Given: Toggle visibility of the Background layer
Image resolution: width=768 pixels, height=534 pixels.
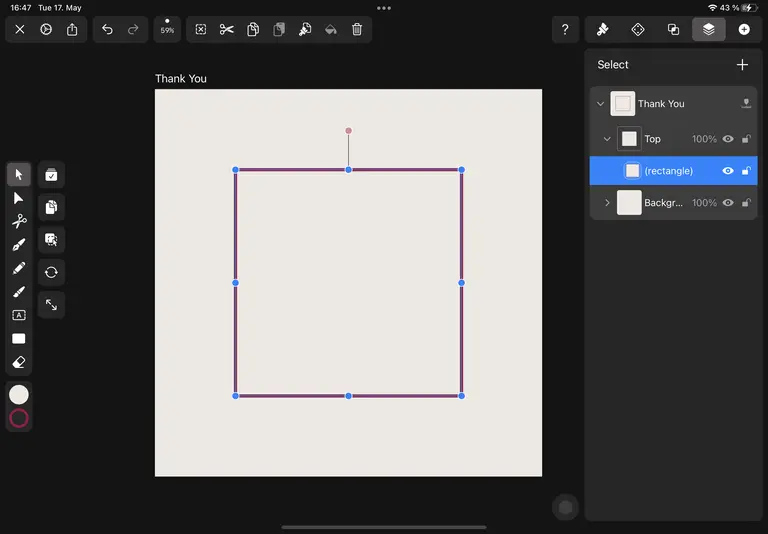Looking at the screenshot, I should point(728,203).
